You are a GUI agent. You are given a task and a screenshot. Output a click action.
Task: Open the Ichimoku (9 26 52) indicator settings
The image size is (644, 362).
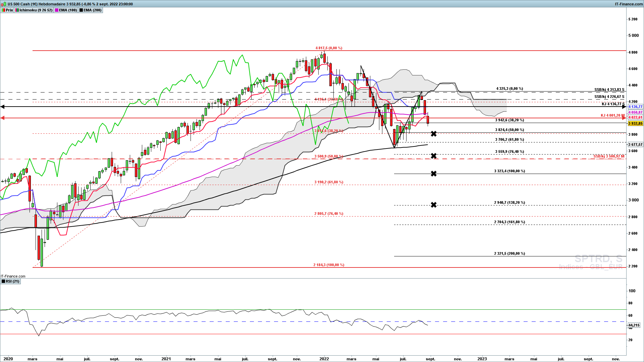point(34,10)
